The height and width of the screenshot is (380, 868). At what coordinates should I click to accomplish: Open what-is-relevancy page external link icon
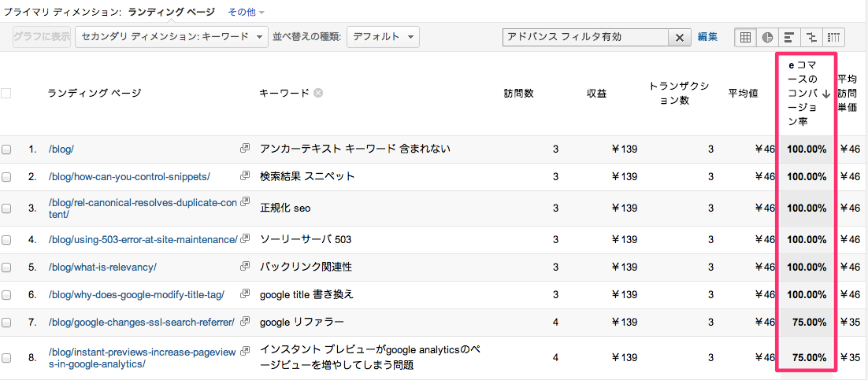[x=245, y=267]
